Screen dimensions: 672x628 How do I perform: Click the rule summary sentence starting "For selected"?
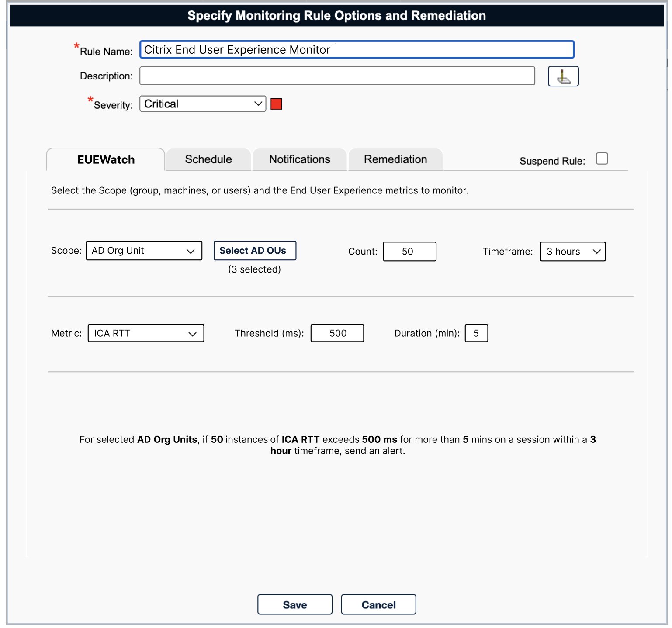click(x=338, y=445)
